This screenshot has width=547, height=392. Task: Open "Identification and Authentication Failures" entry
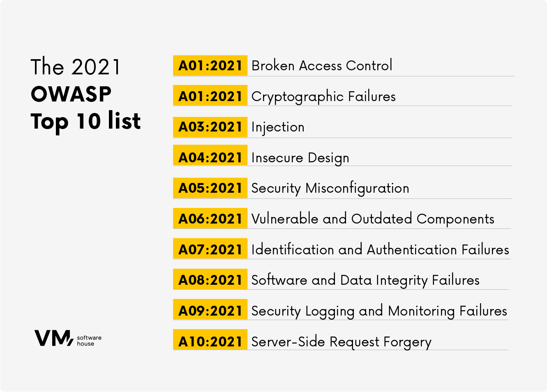pos(380,249)
